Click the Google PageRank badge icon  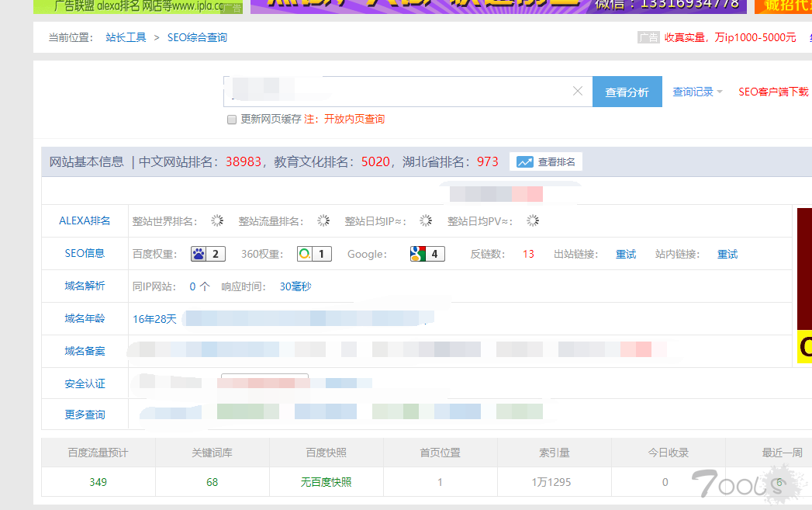(x=419, y=254)
